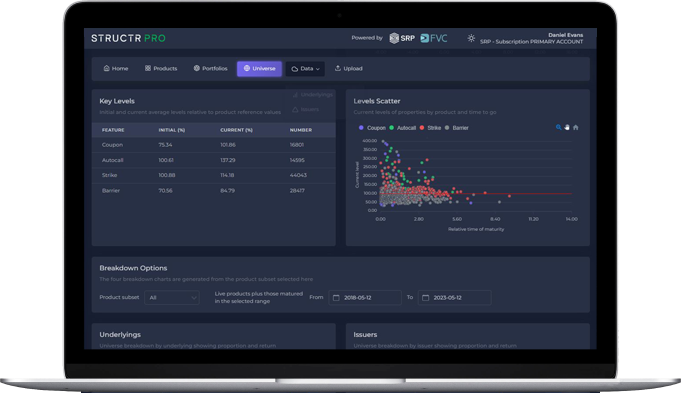Viewport: 681px width, 393px height.
Task: Select Strike row in Key Levels table
Action: [x=214, y=175]
